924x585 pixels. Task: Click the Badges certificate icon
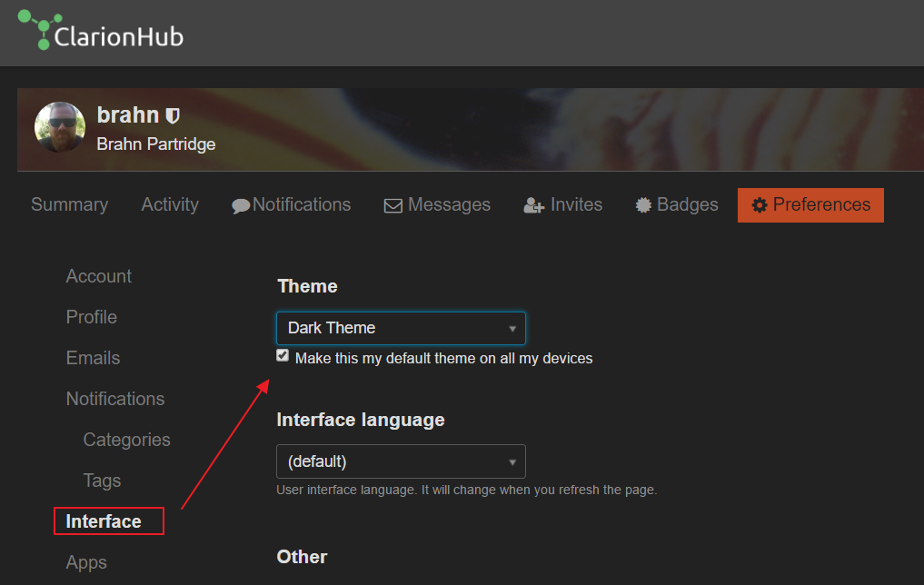tap(643, 205)
